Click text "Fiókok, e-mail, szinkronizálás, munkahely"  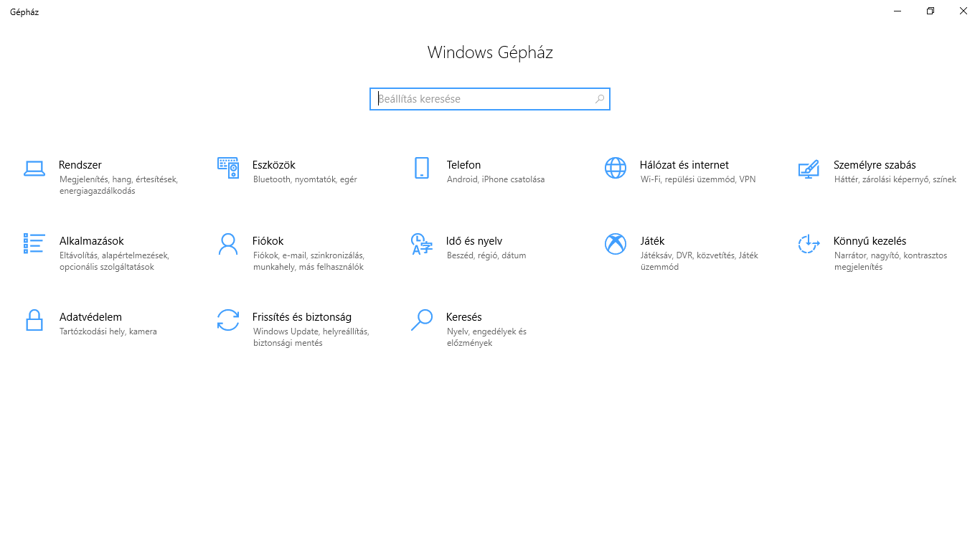coord(308,261)
